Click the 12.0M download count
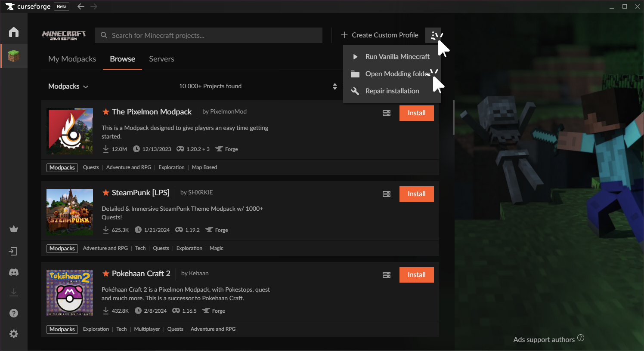 (119, 149)
